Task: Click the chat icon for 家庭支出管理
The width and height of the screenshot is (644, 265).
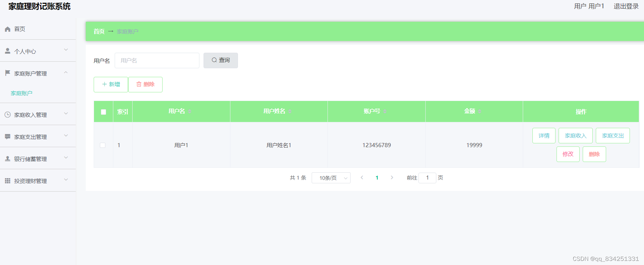Action: tap(8, 136)
